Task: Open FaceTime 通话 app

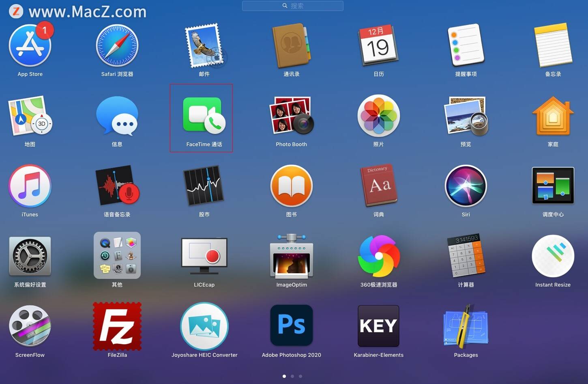Action: 204,116
